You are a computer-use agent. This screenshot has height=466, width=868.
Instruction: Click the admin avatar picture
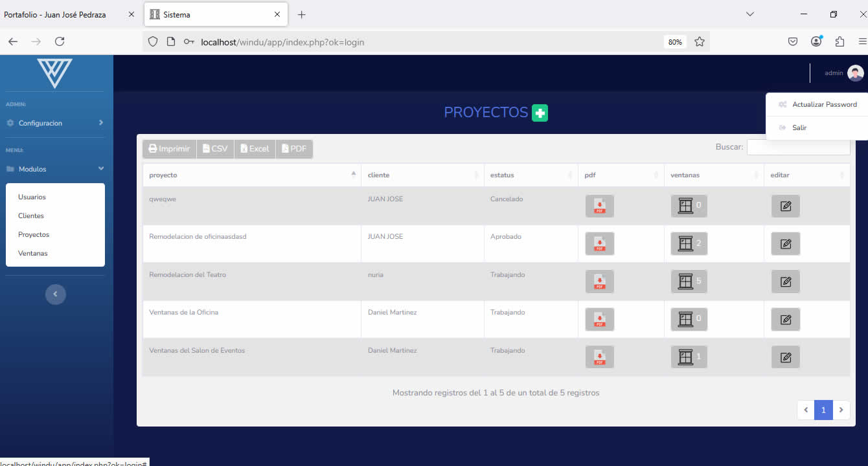855,73
